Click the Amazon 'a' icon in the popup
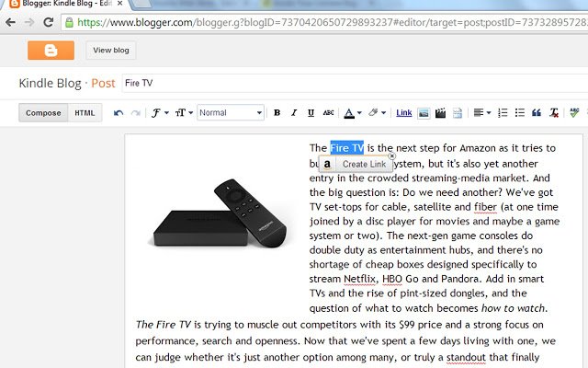588x368 pixels. click(x=327, y=164)
